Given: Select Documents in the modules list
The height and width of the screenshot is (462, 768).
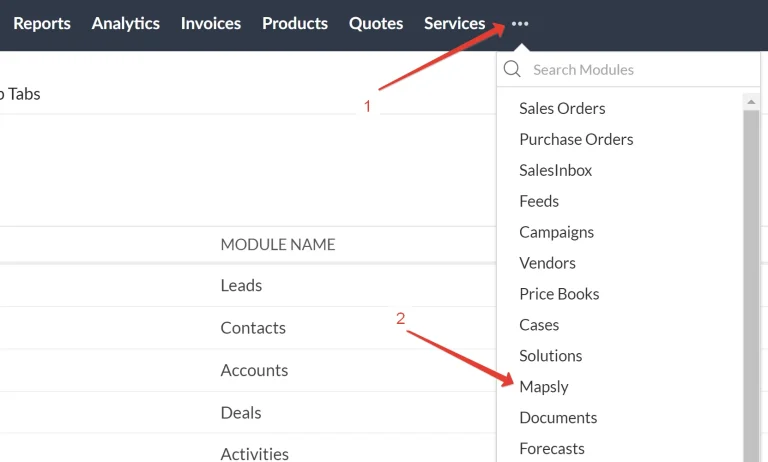Looking at the screenshot, I should point(558,418).
